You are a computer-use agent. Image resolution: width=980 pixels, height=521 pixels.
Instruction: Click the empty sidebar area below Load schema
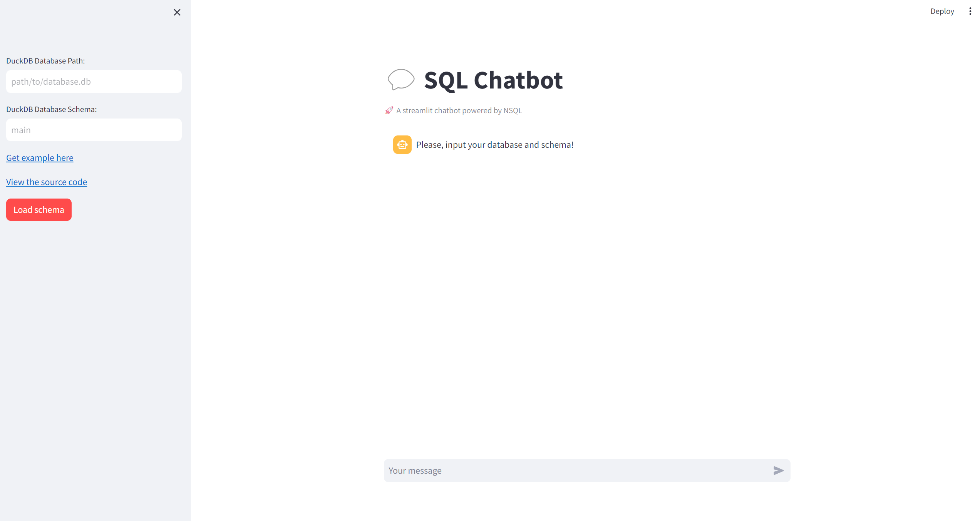pos(95,346)
